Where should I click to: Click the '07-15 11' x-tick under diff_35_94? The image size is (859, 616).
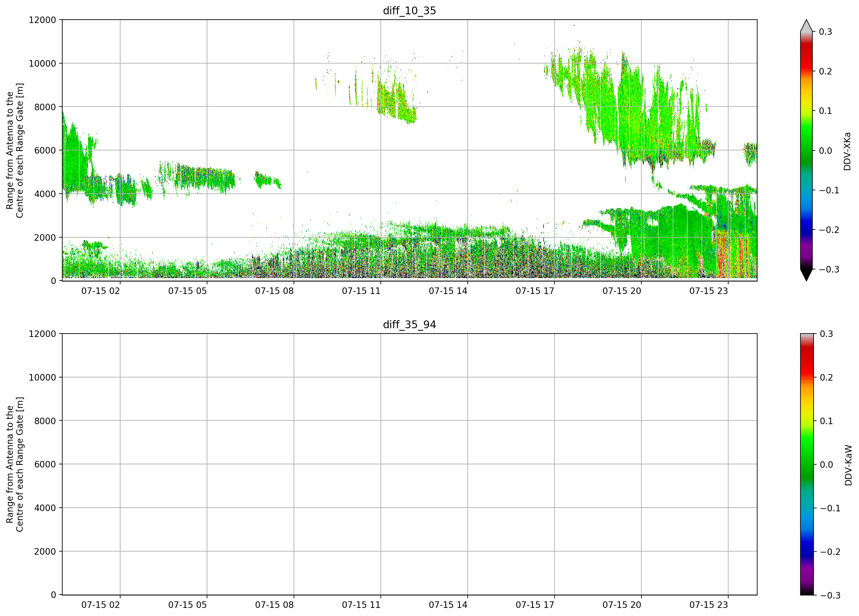pos(361,605)
